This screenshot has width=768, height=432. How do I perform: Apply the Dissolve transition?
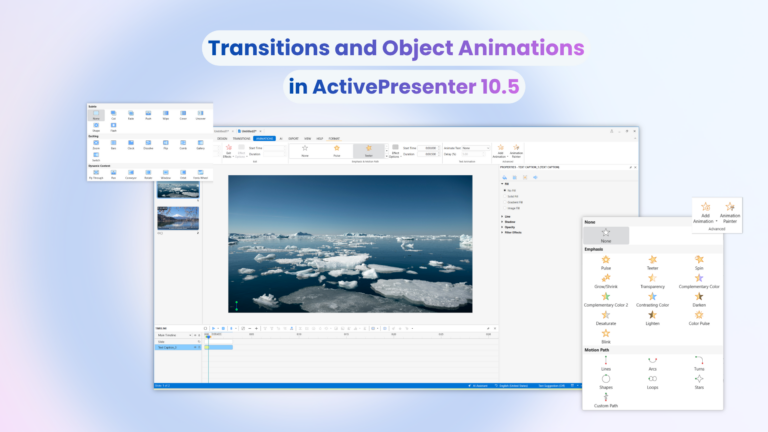coord(148,144)
